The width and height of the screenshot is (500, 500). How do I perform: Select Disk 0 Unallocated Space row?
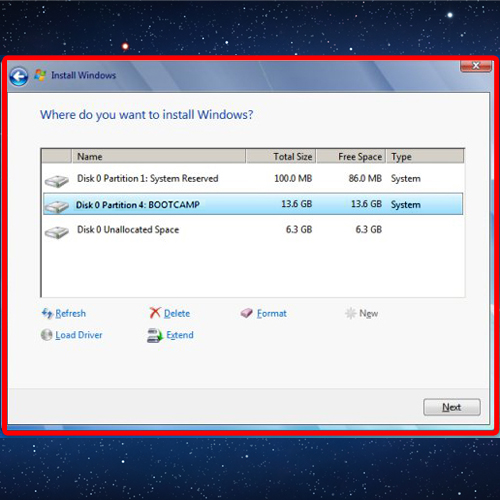(x=253, y=230)
